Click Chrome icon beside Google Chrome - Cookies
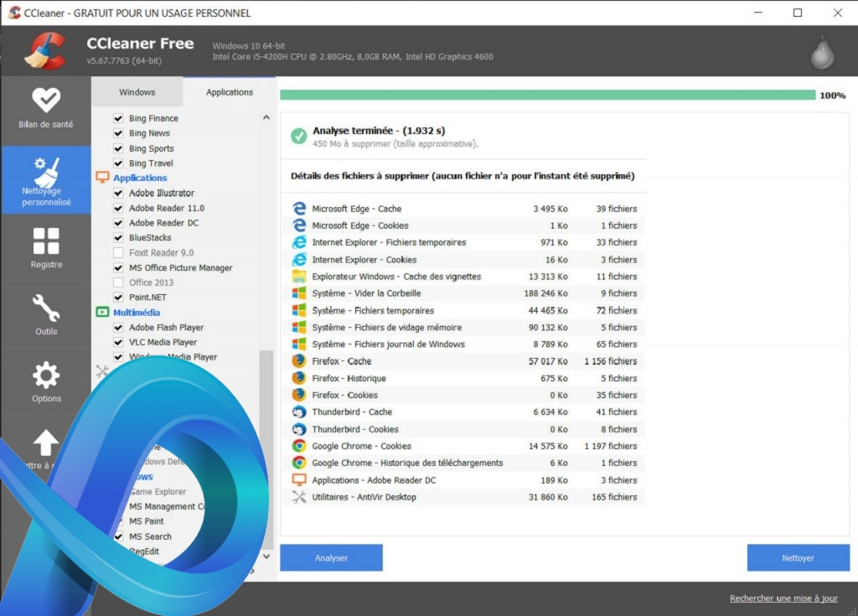The image size is (858, 616). tap(299, 446)
